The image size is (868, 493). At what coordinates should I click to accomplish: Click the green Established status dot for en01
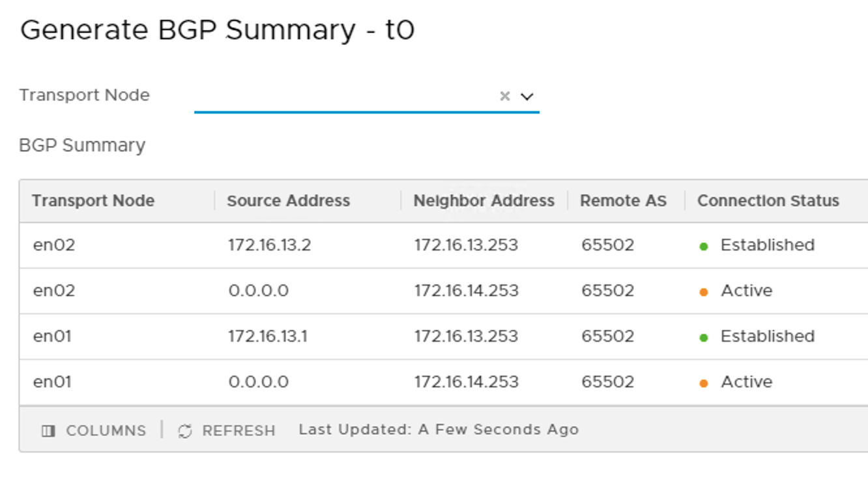coord(704,338)
